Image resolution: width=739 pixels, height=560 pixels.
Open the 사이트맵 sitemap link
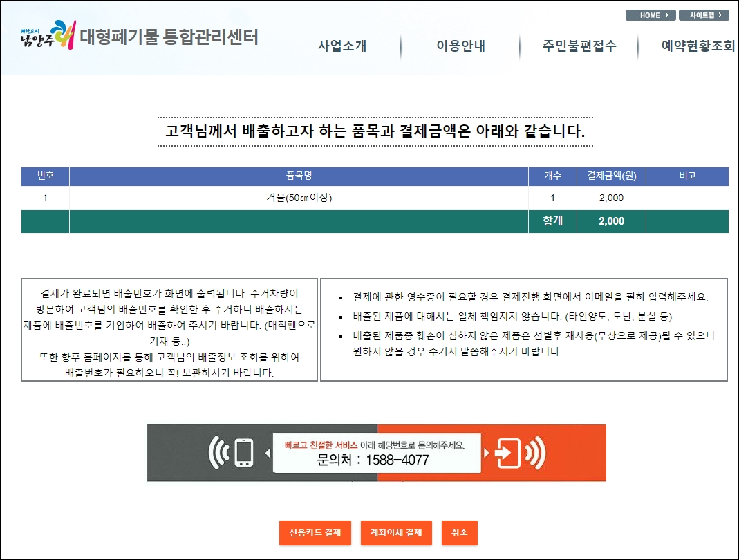[704, 15]
